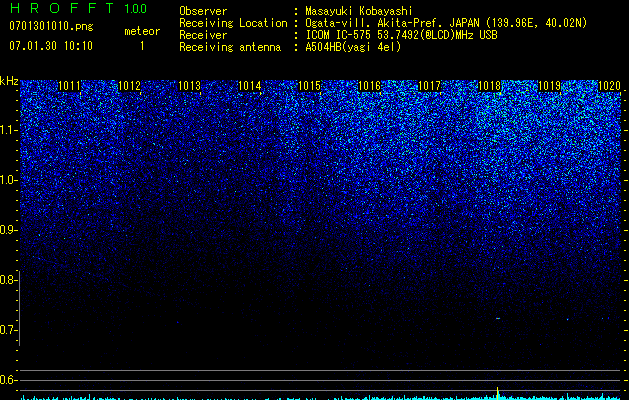
Task: Click time marker 1016
Action: pyautogui.click(x=369, y=86)
